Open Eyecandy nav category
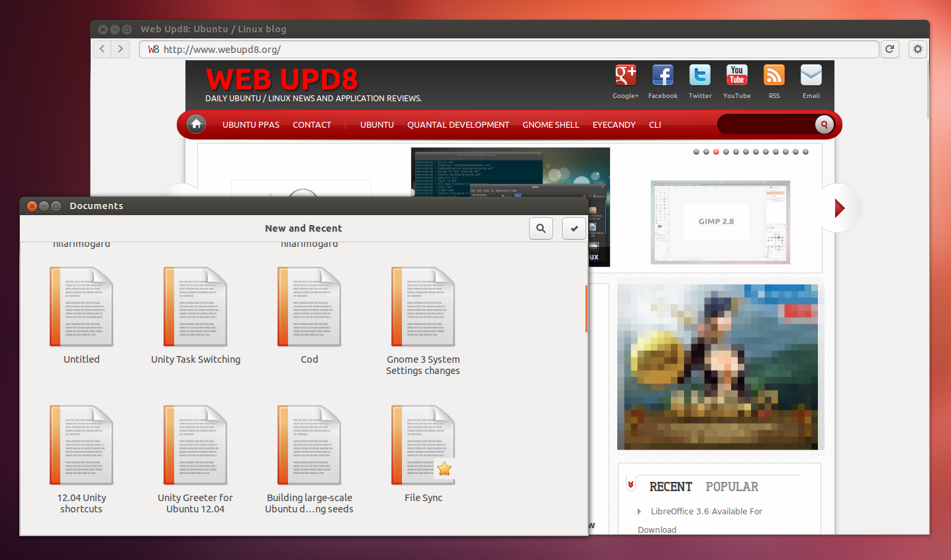The image size is (951, 560). 614,124
